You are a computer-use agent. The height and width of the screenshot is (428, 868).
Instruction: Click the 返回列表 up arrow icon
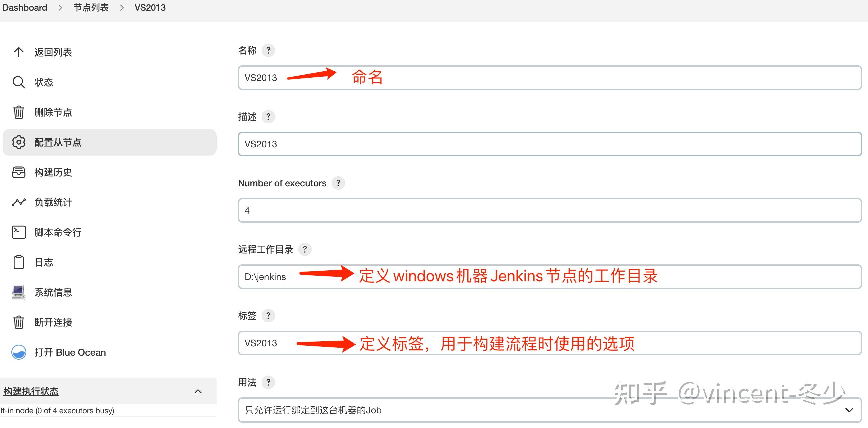click(19, 52)
